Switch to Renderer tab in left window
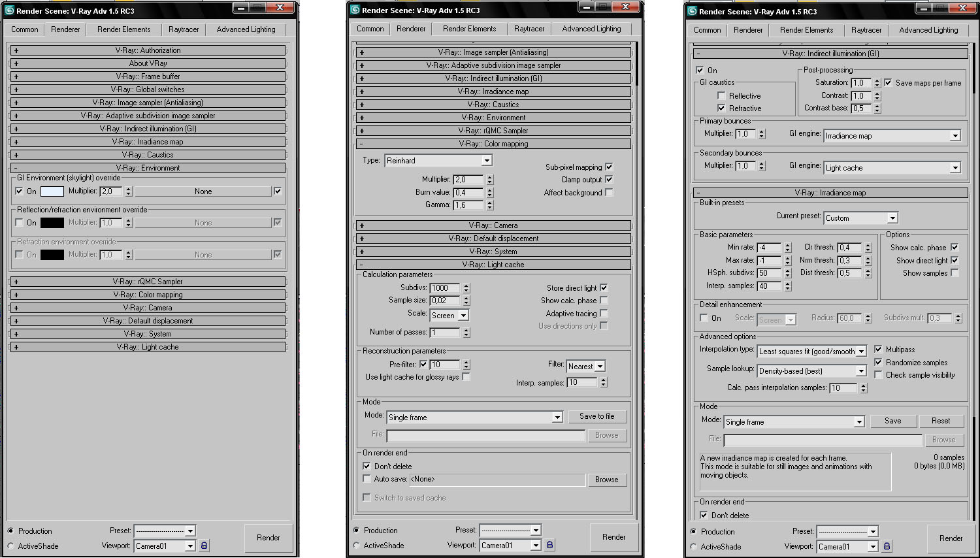Screen dimensions: 980x558 coord(65,29)
